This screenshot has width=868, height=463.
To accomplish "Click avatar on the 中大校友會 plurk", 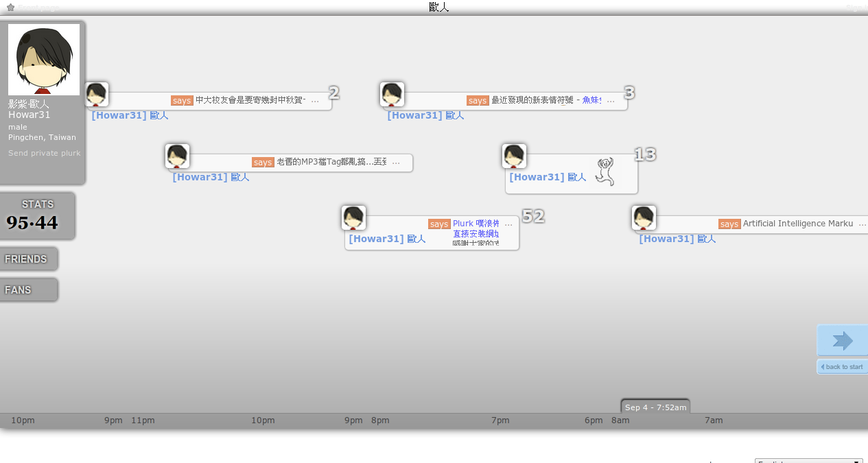I will 97,95.
